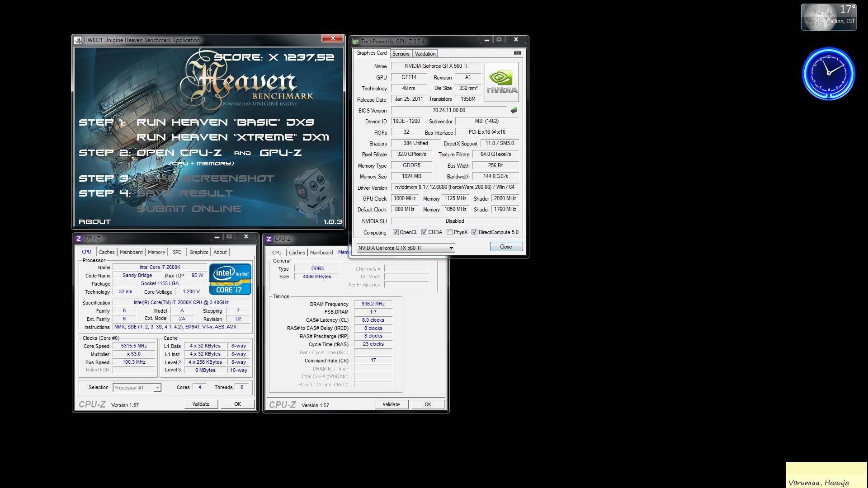Screen dimensions: 868x488
Task: Select the Caches tab in right CPU-Z window
Action: [x=297, y=253]
